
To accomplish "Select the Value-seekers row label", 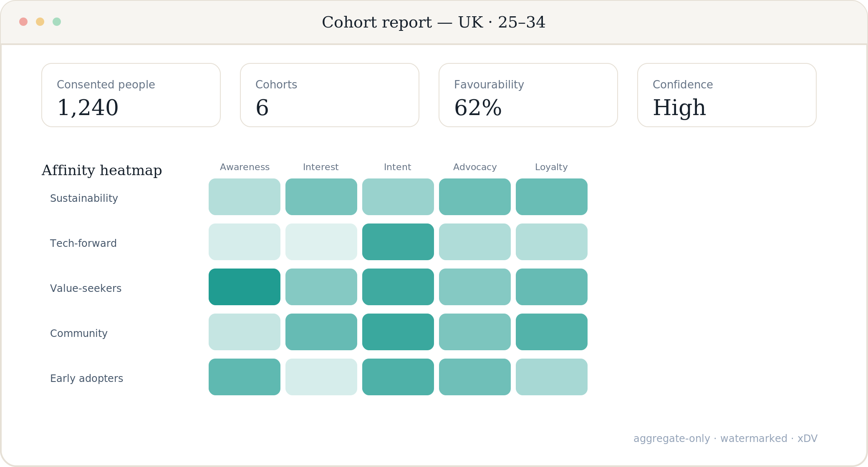I will tap(86, 289).
